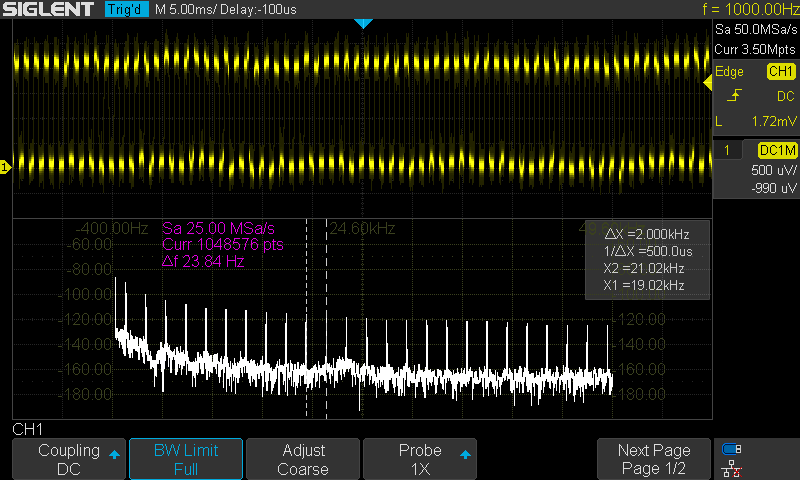Expand the Coupling DC options
800x480 pixels.
pyautogui.click(x=68, y=459)
